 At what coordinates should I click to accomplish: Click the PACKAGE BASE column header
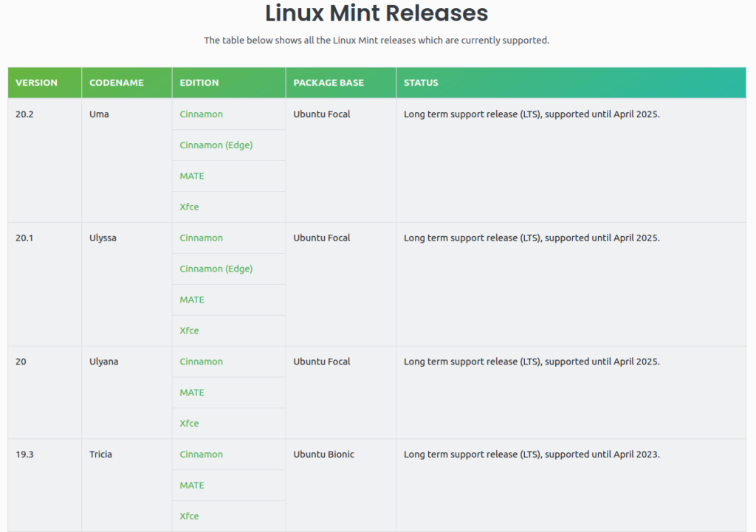coord(329,83)
